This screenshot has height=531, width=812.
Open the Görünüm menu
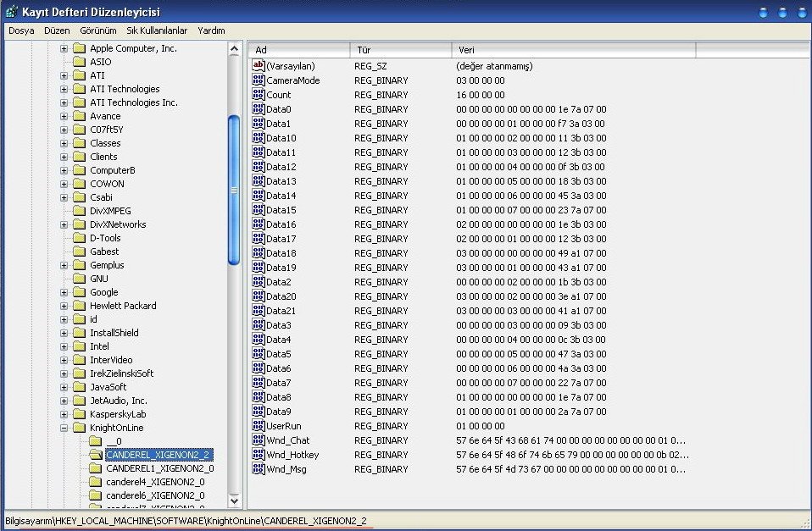click(97, 30)
